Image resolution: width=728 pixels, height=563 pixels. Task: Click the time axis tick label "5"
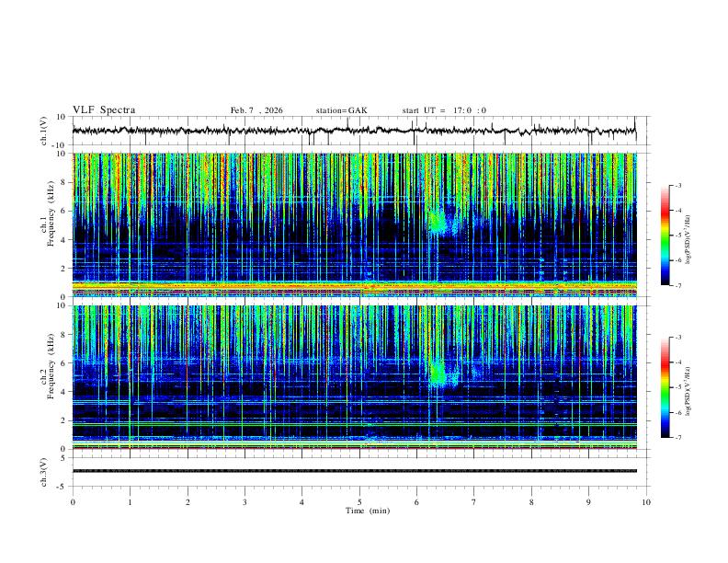click(359, 502)
